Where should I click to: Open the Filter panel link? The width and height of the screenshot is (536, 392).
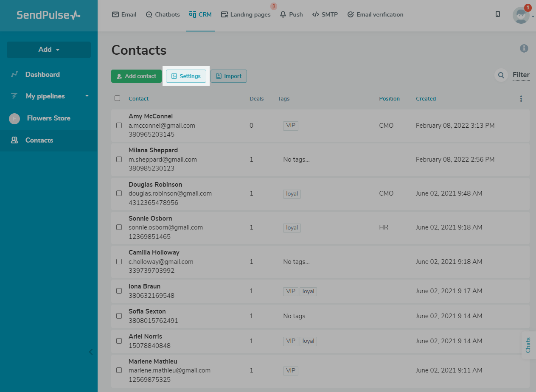521,75
